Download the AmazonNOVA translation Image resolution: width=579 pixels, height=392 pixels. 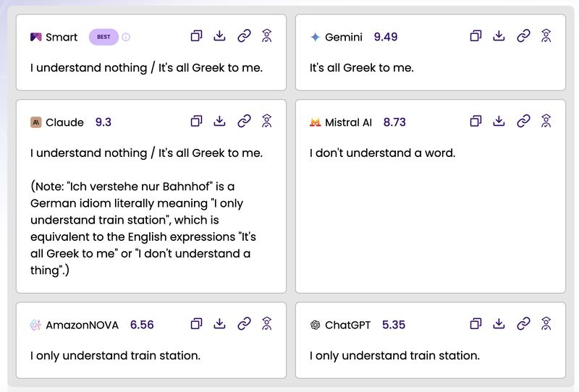[220, 324]
